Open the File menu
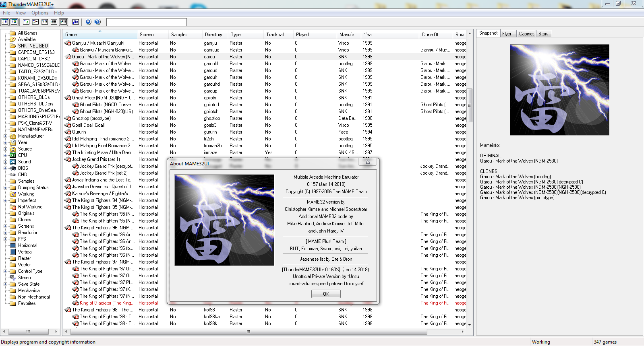Image resolution: width=644 pixels, height=346 pixels. [6, 13]
